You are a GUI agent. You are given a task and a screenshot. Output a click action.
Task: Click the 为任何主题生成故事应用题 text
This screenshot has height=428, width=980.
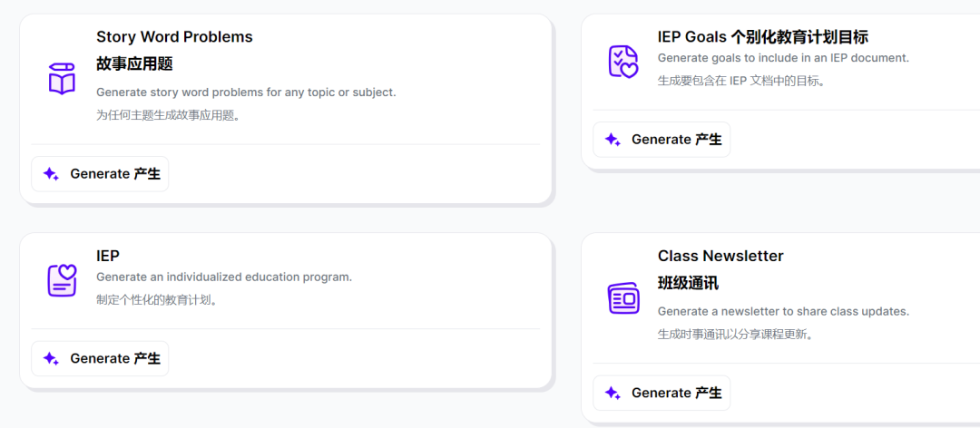pos(169,115)
